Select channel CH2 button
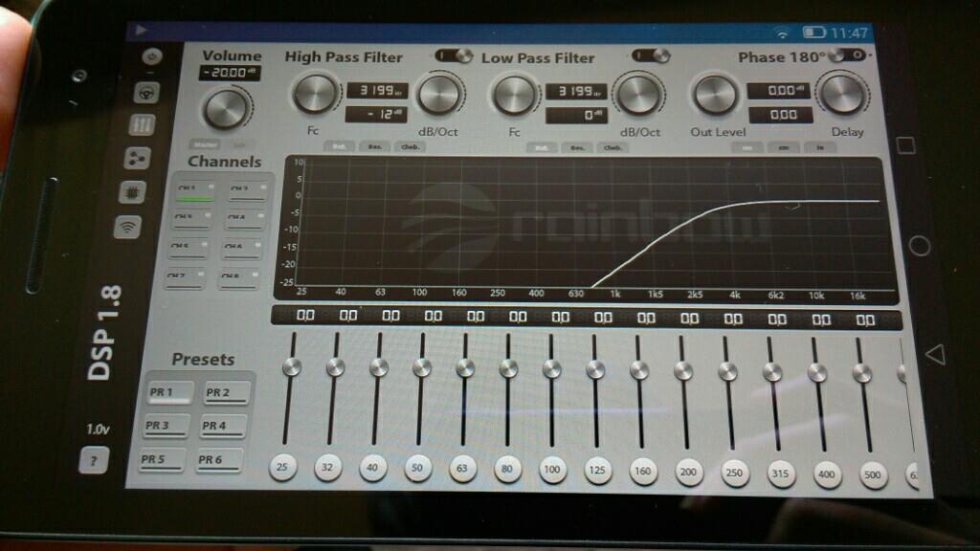Viewport: 980px width, 551px height. click(x=248, y=191)
